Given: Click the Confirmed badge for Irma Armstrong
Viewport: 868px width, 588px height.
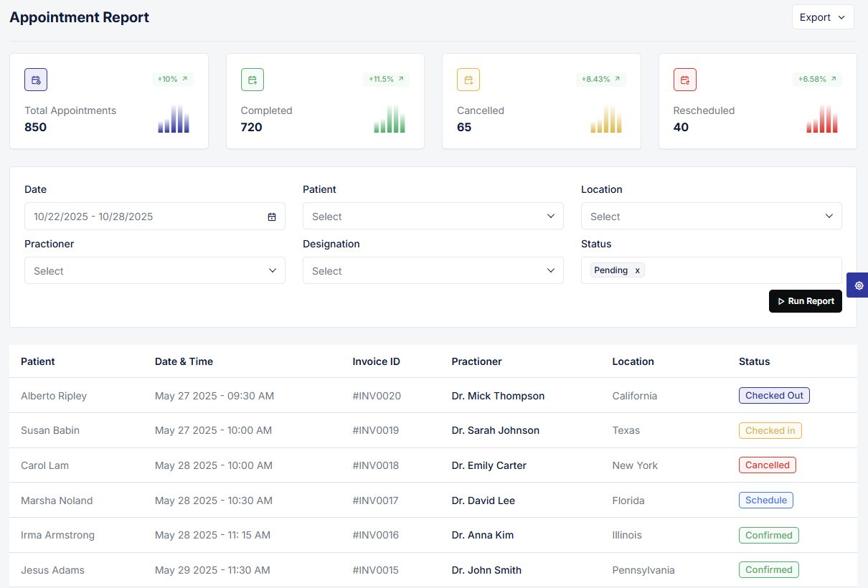Looking at the screenshot, I should (769, 535).
